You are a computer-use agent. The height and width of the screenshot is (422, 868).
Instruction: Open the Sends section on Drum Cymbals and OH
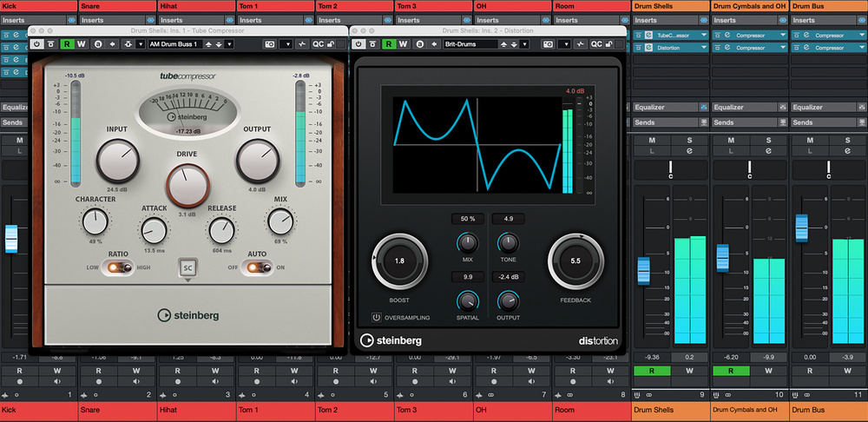(743, 122)
